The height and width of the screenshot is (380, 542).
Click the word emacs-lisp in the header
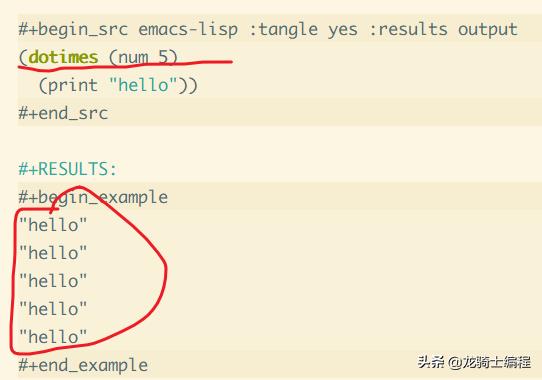[188, 29]
